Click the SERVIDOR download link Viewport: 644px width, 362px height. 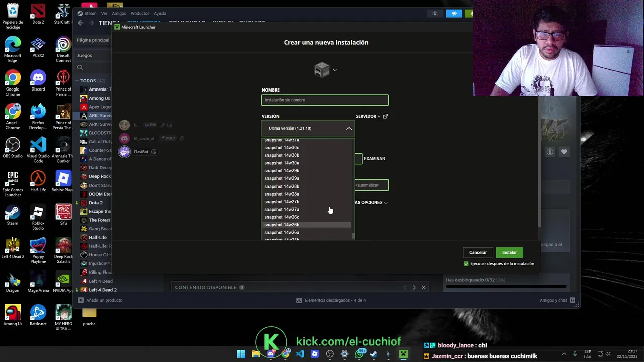click(368, 116)
